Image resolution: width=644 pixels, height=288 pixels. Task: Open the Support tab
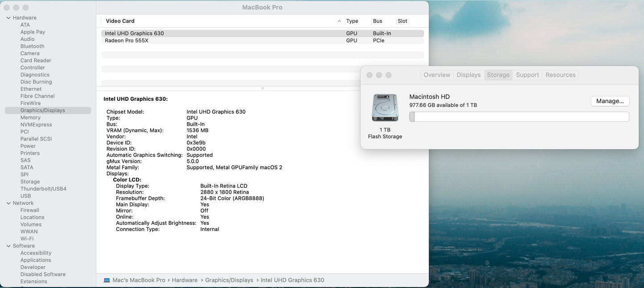click(x=527, y=74)
